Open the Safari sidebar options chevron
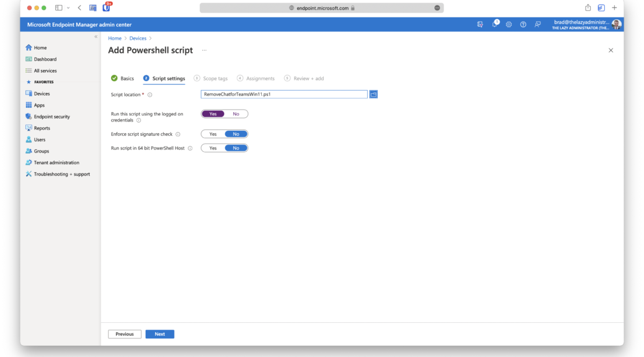Viewport: 644px width, 357px height. tap(68, 8)
